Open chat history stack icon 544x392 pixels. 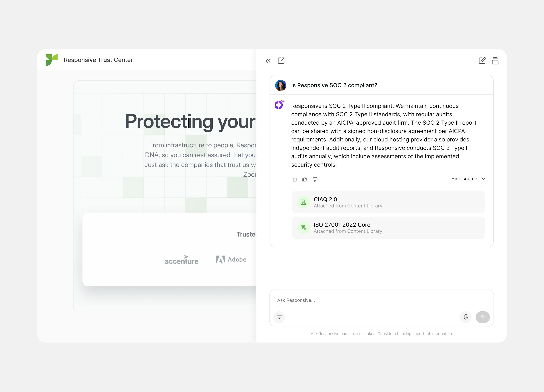pyautogui.click(x=495, y=61)
